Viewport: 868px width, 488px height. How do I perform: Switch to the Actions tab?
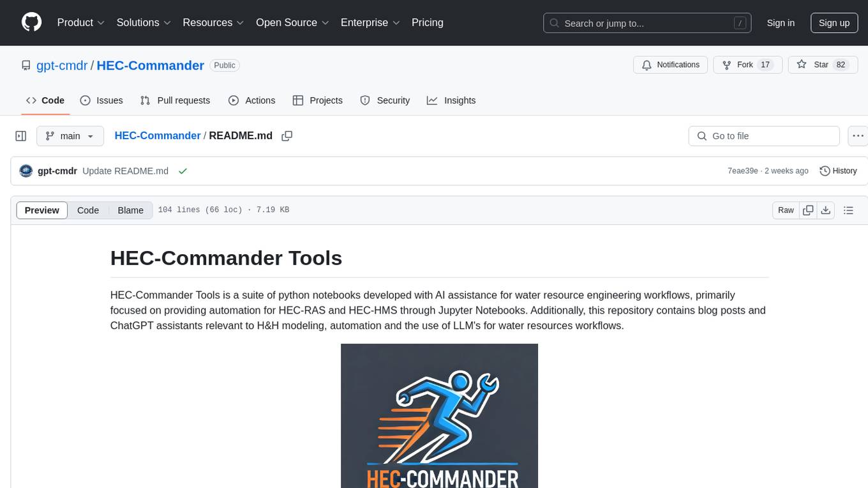pyautogui.click(x=251, y=100)
